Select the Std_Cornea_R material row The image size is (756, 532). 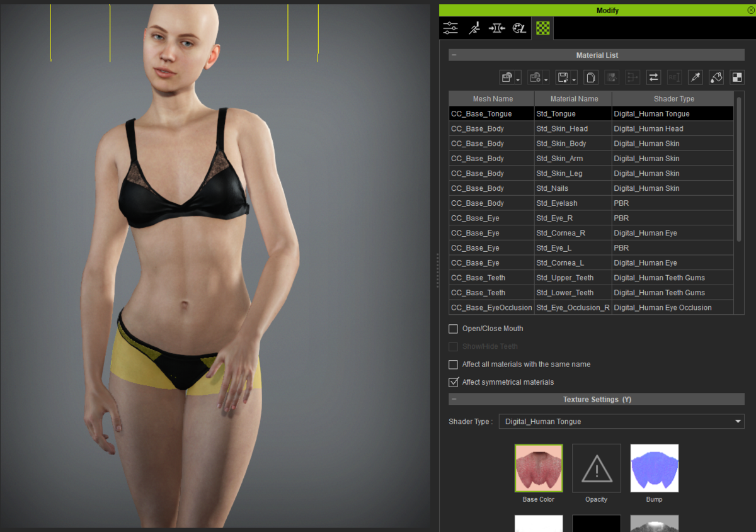tap(591, 233)
